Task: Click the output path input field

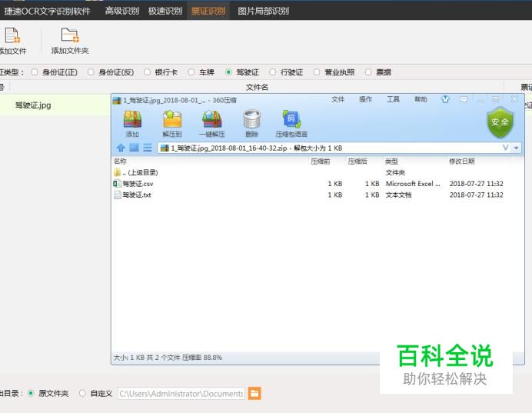Action: [181, 394]
